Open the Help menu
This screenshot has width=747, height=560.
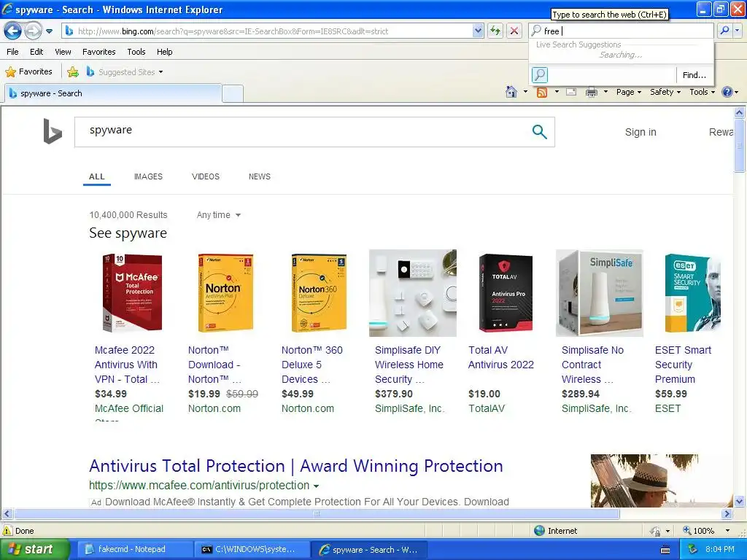click(x=164, y=52)
